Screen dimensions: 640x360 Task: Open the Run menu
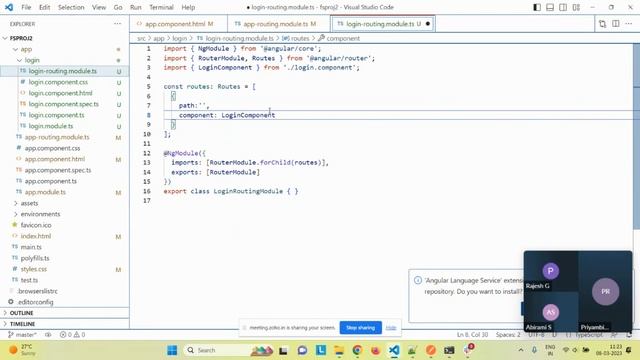(136, 7)
